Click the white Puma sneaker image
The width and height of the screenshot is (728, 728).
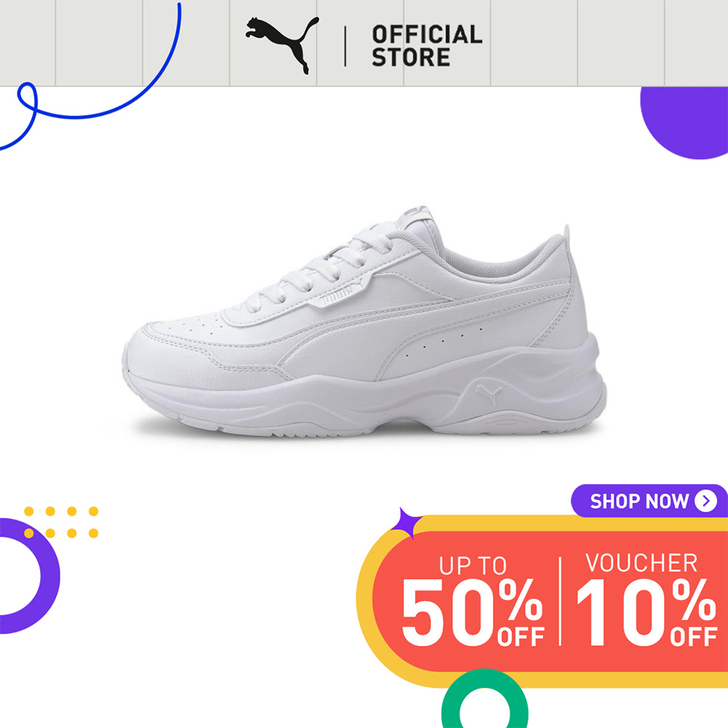click(365, 321)
